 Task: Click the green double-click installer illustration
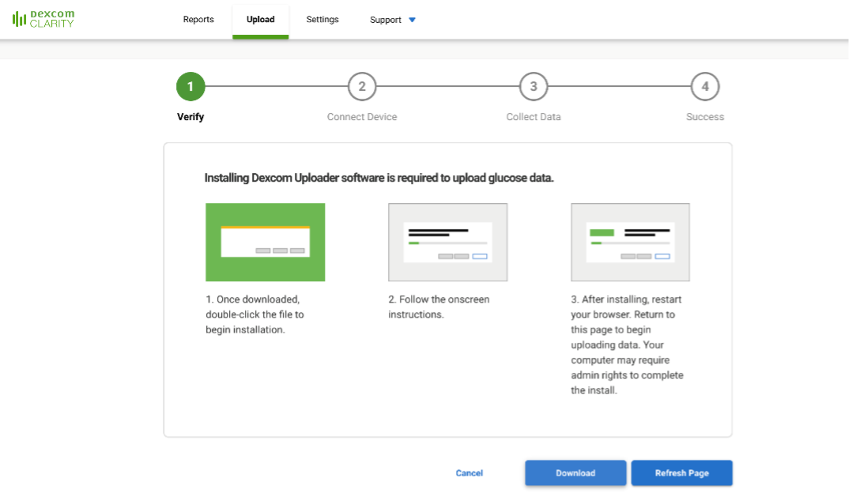click(x=266, y=243)
